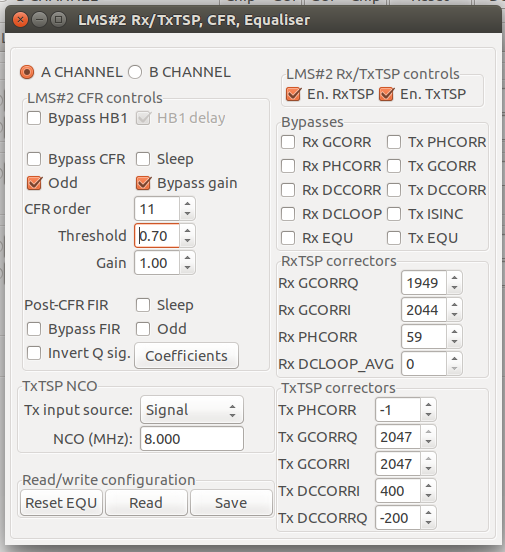The height and width of the screenshot is (552, 505).
Task: Open Post-CFR FIR Coefficients dialog
Action: coord(186,356)
